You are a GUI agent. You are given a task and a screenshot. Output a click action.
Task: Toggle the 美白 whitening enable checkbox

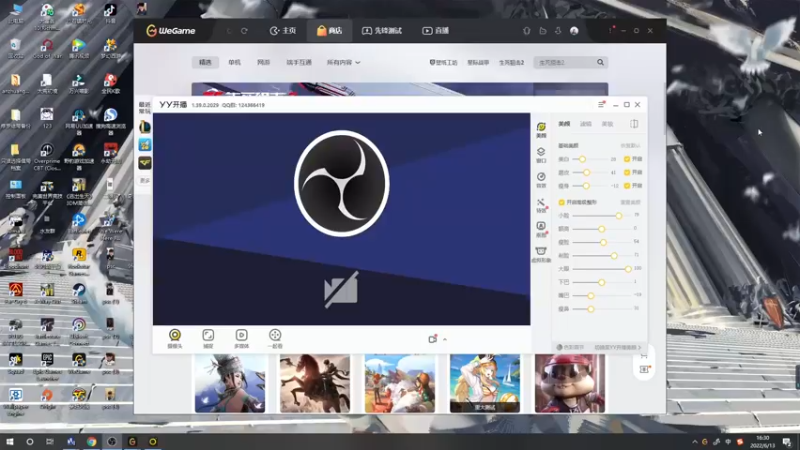(627, 159)
